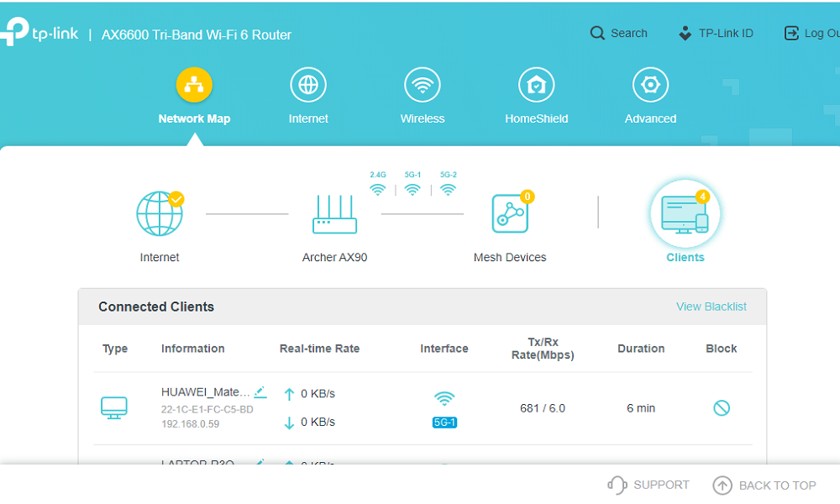Image resolution: width=840 pixels, height=504 pixels.
Task: Click the 5G-2 wireless band icon
Action: tap(448, 190)
